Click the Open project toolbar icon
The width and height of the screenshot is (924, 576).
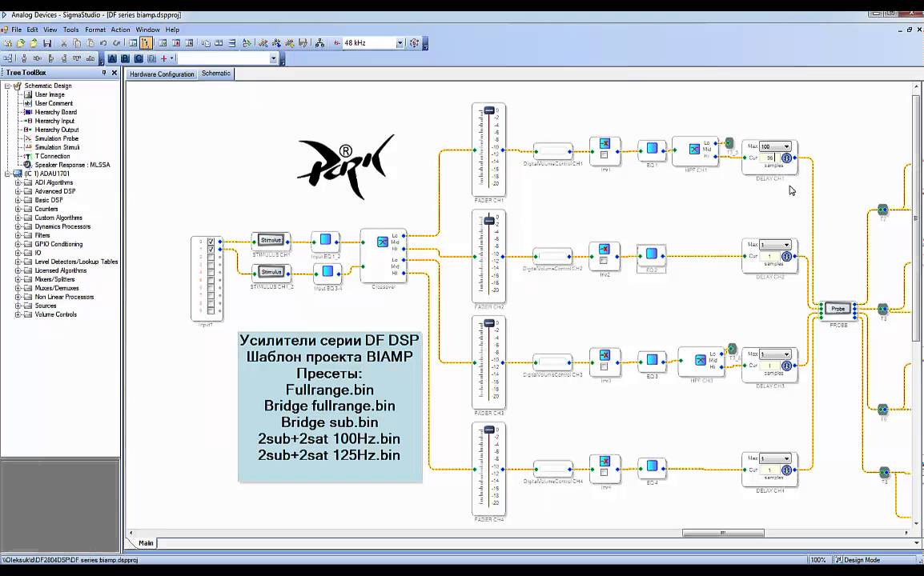click(x=21, y=43)
